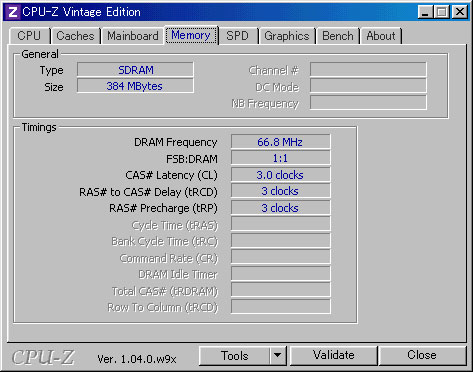The image size is (473, 372).
Task: Click the Ver. 1.04.0.w9x version text
Action: pos(137,359)
